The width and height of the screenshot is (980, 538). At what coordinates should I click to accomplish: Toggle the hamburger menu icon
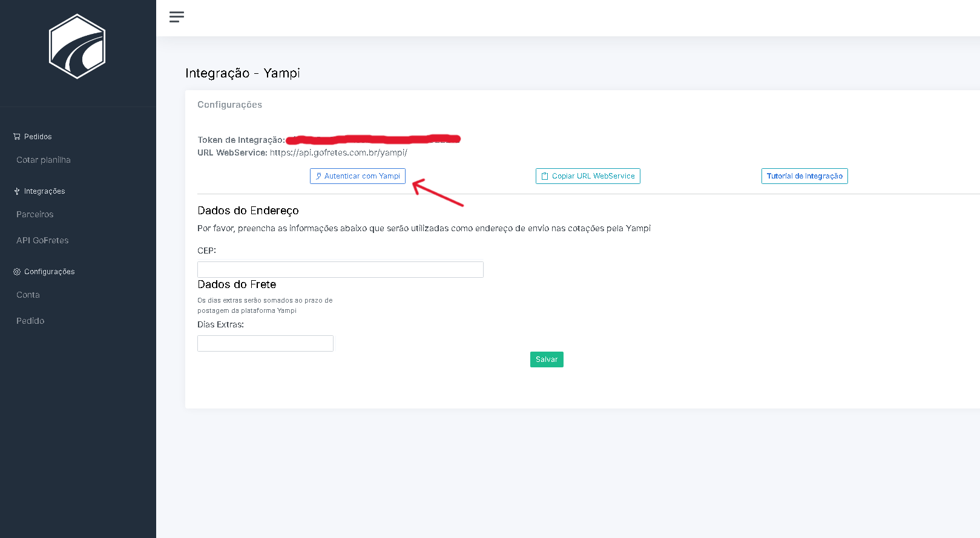177,17
